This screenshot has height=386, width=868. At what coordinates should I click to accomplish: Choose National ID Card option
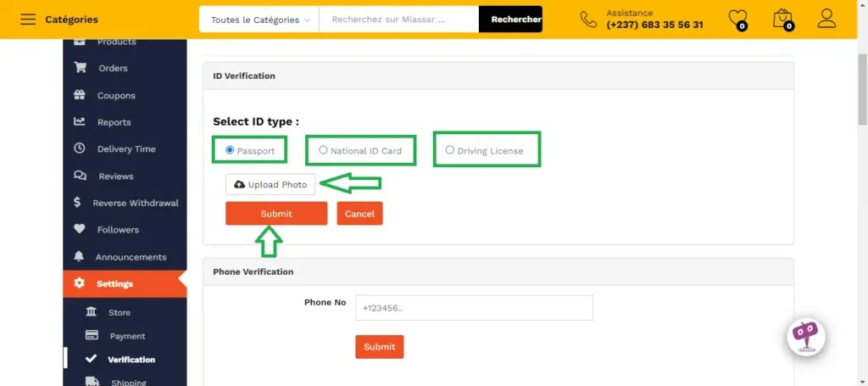click(323, 150)
